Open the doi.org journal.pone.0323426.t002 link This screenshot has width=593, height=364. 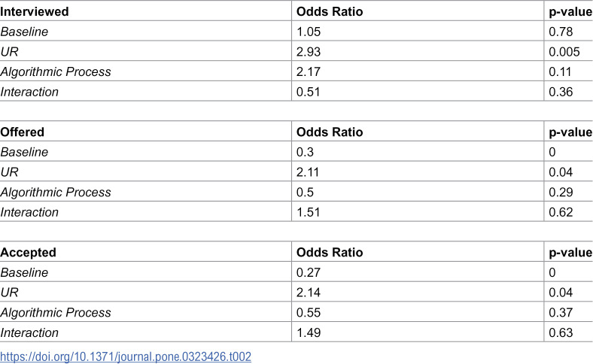pyautogui.click(x=126, y=356)
